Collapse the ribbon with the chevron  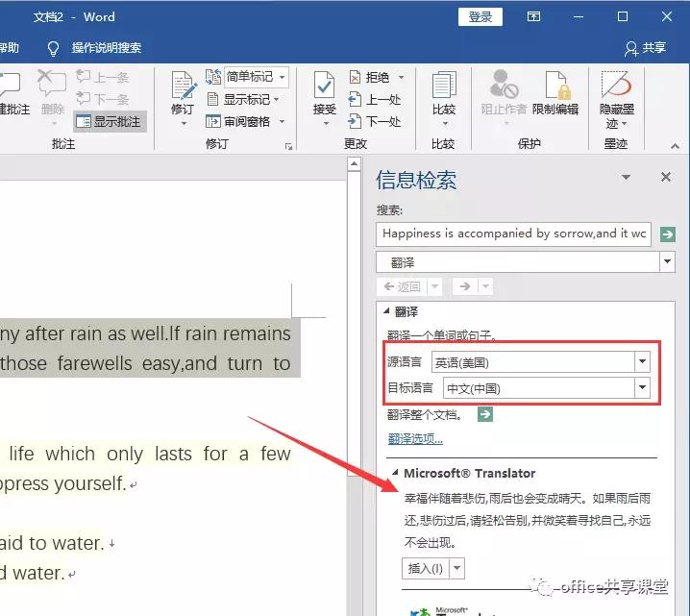tap(675, 146)
